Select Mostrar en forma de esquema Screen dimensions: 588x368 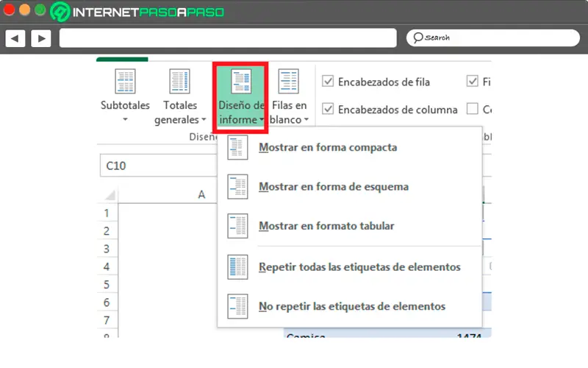coord(350,187)
